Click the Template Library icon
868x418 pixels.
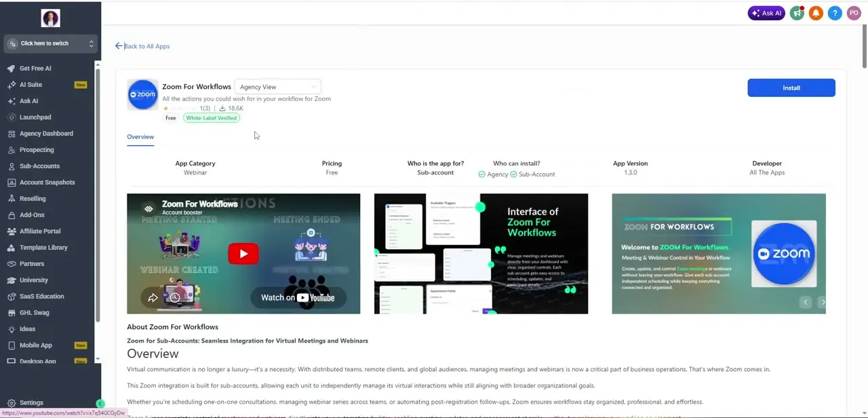12,248
